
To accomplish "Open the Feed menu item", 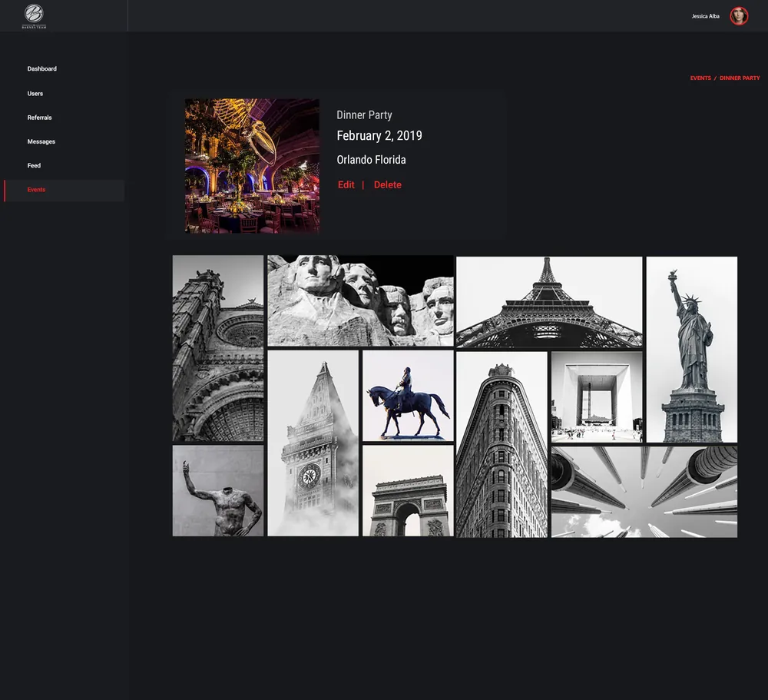I will point(35,166).
